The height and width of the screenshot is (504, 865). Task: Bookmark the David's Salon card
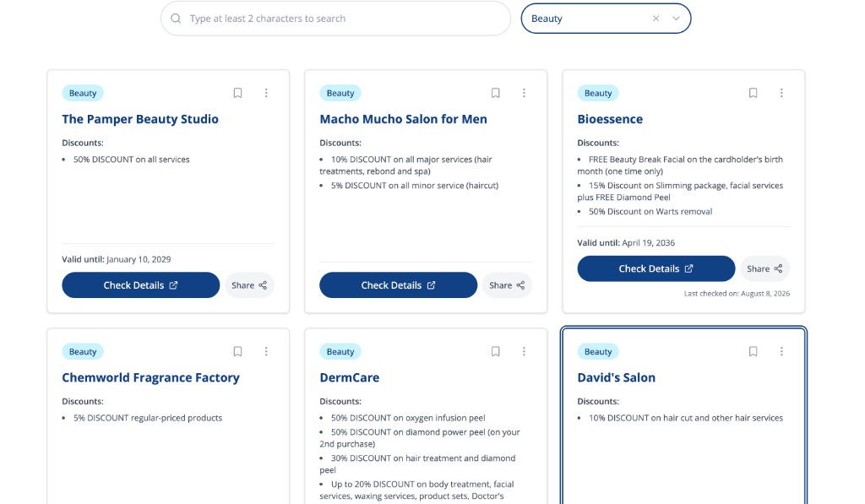(x=753, y=351)
